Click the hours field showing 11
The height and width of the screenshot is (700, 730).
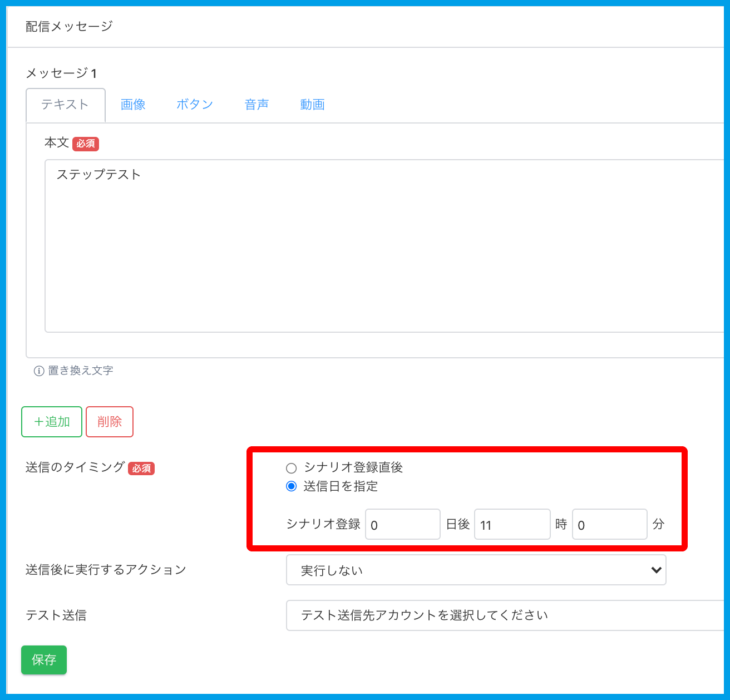[512, 524]
